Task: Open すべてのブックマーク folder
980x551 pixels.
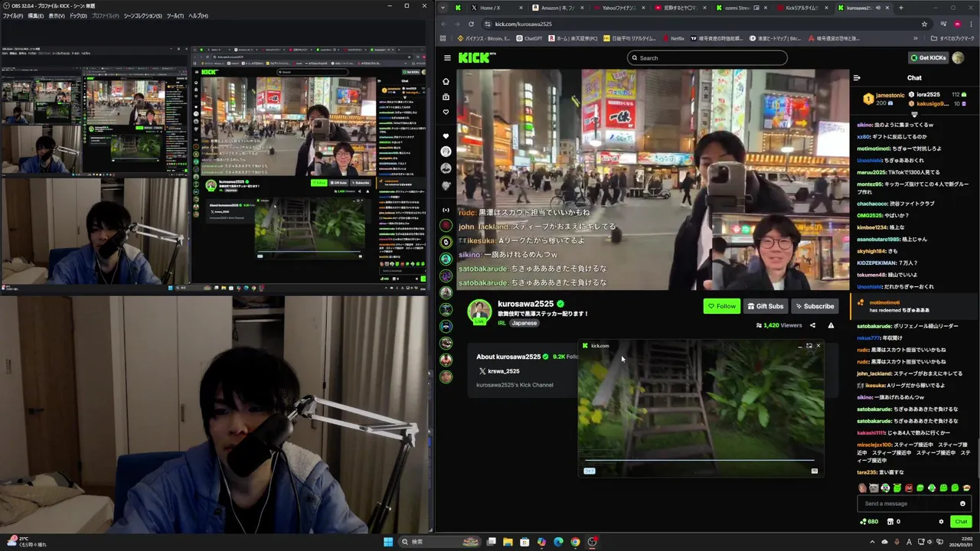Action: pos(952,38)
